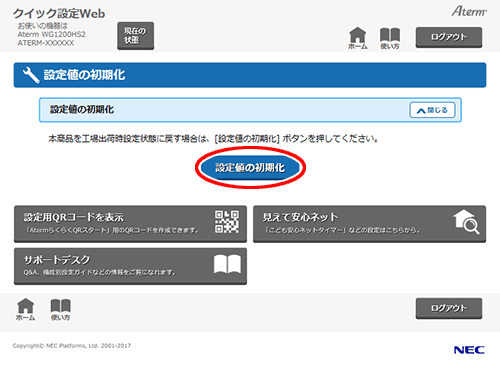The width and height of the screenshot is (500, 370).
Task: Click the サポートデスク open book icon
Action: (227, 264)
